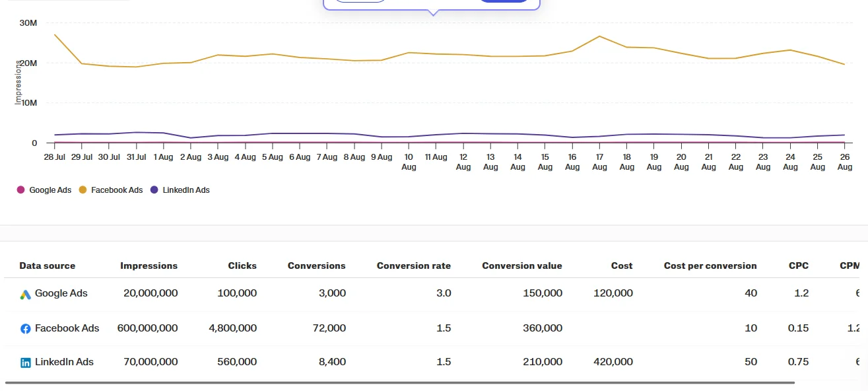Click the Conversion rate column header
This screenshot has width=868, height=391.
[x=413, y=266]
